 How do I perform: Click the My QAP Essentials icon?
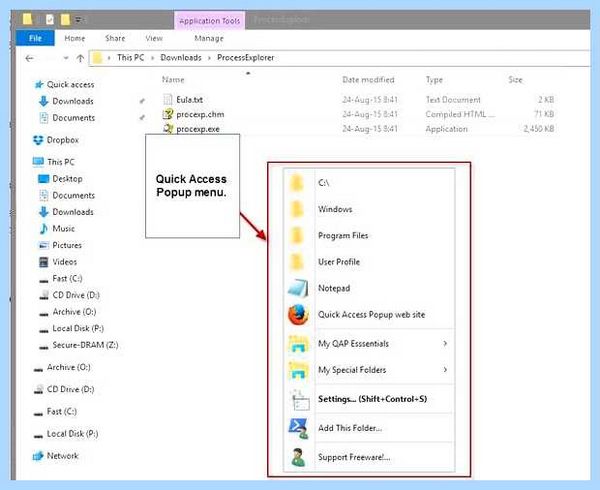(x=298, y=343)
